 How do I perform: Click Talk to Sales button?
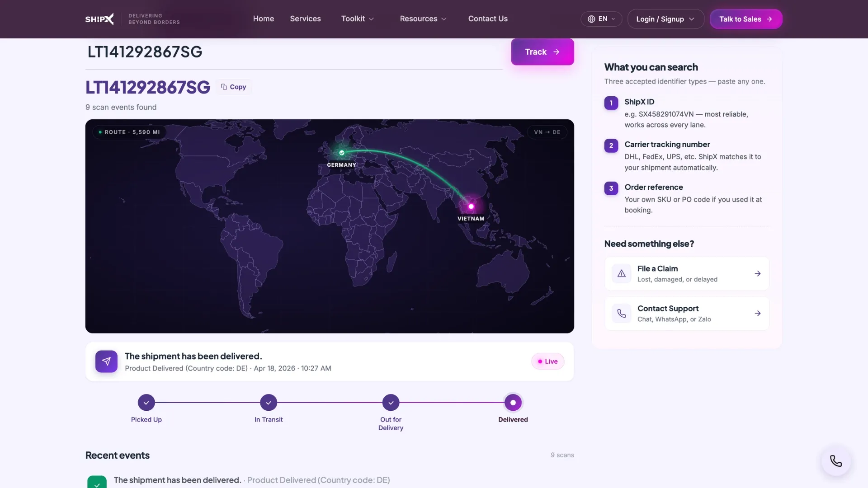point(746,19)
